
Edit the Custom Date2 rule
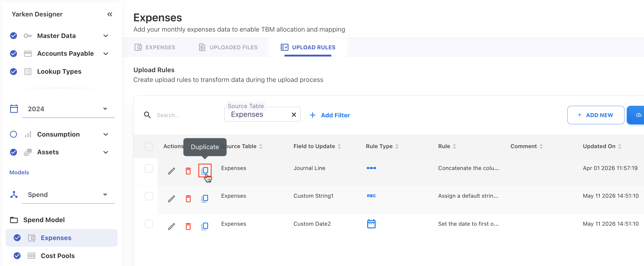point(172,226)
